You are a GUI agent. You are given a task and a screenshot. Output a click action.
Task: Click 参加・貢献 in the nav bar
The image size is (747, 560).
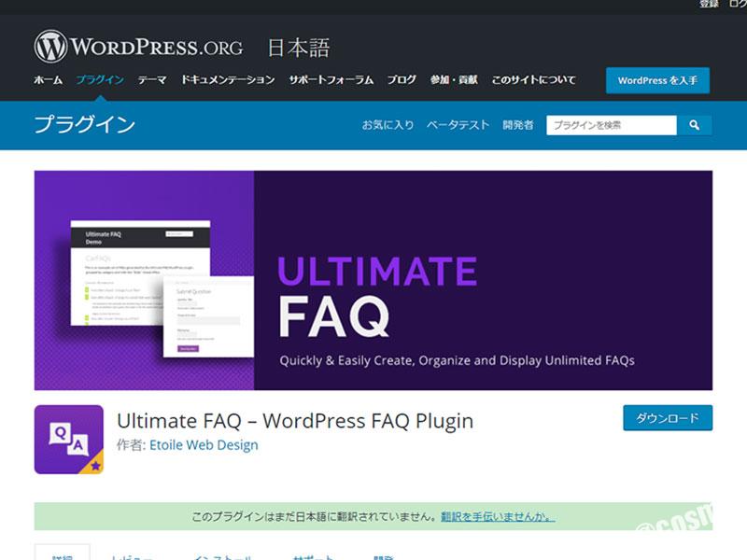tap(454, 80)
